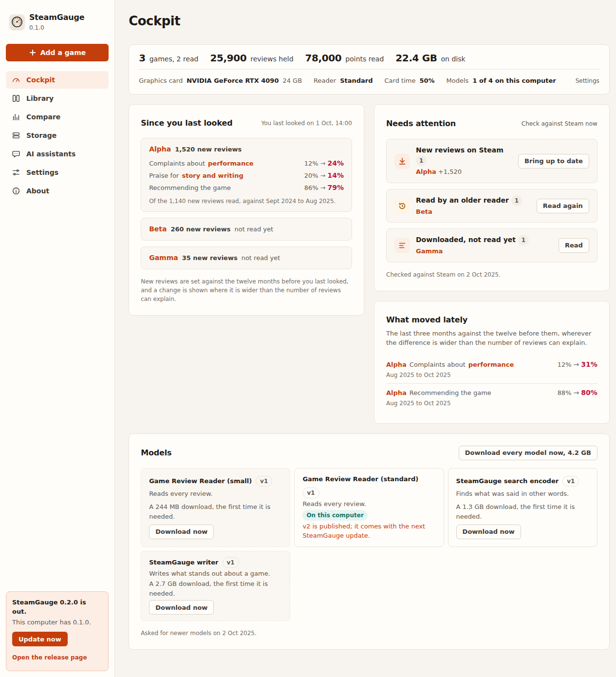This screenshot has width=616, height=677.
Task: Click the Read button for Gamma
Action: tap(574, 245)
